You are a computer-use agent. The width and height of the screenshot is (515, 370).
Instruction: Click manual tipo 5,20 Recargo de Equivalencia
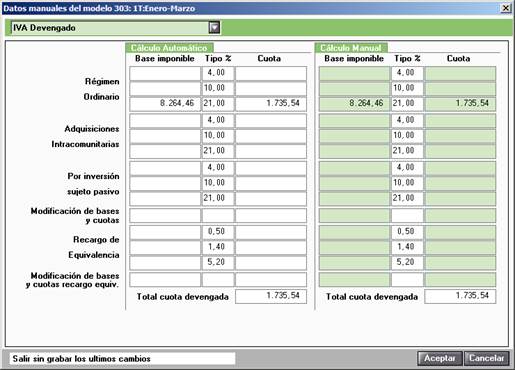click(407, 262)
